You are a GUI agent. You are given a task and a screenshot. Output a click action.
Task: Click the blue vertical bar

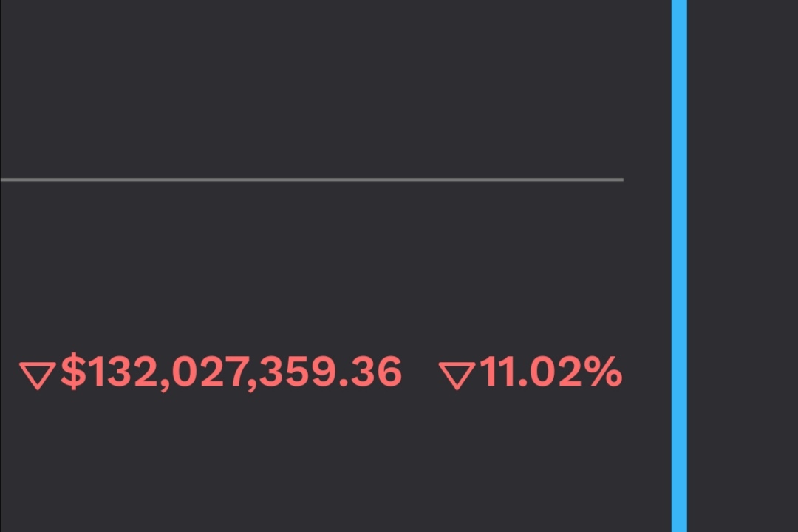coord(679,266)
